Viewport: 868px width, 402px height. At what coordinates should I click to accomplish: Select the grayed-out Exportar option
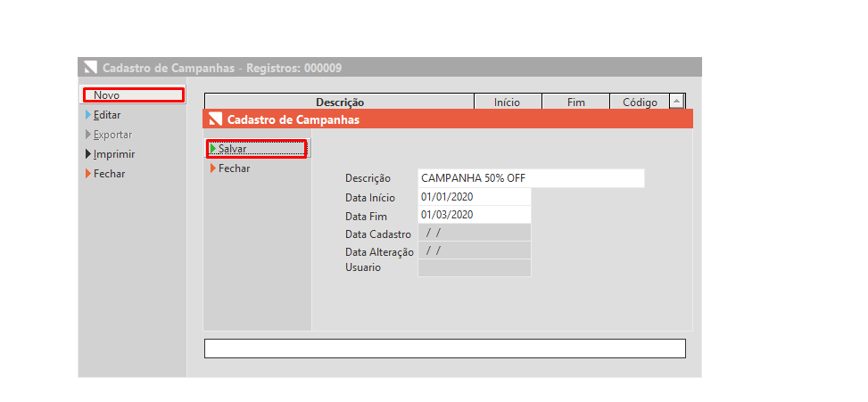coord(113,135)
